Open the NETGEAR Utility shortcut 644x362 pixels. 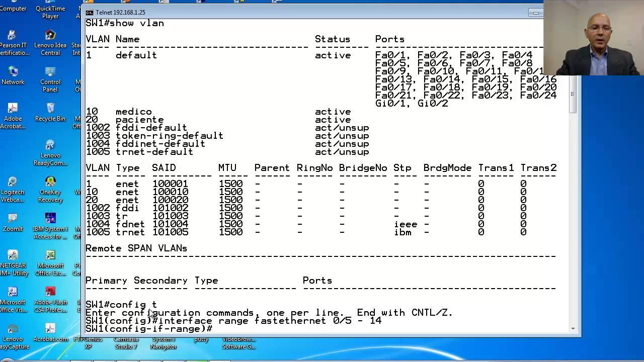[x=13, y=262]
